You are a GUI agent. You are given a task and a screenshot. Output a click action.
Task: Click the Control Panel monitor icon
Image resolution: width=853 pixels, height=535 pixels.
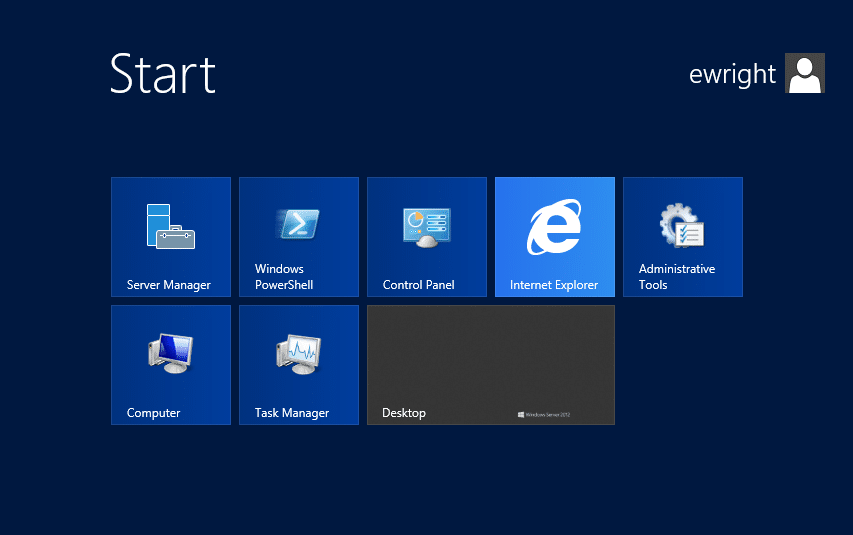[x=426, y=227]
